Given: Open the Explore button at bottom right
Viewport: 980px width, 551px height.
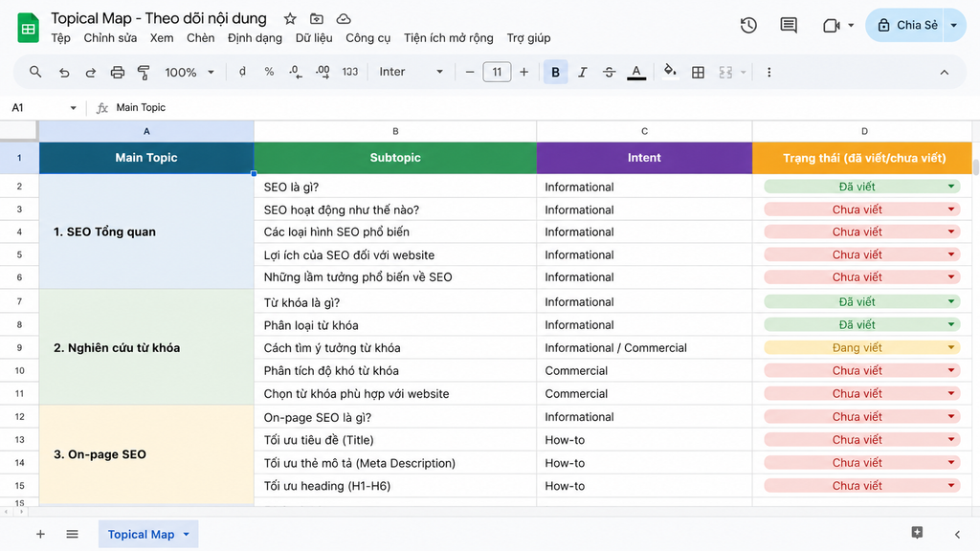Looking at the screenshot, I should (917, 532).
